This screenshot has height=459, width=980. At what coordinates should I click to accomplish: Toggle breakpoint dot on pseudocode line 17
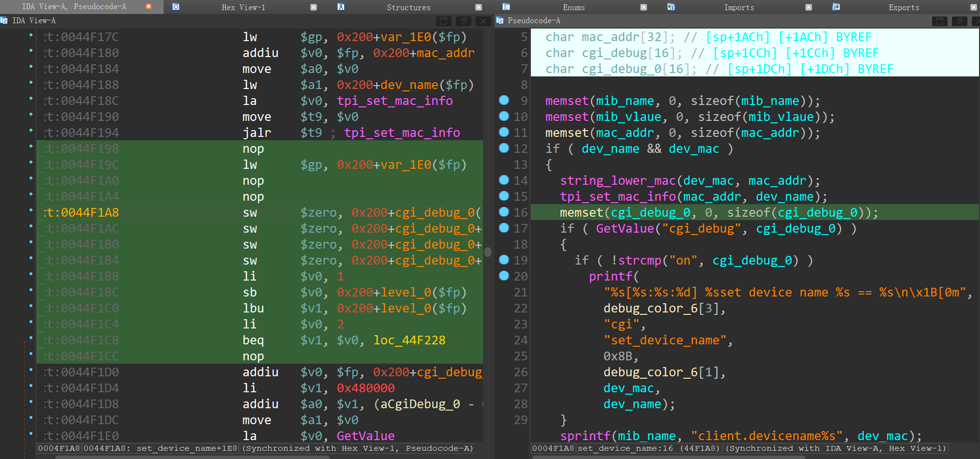(x=504, y=228)
